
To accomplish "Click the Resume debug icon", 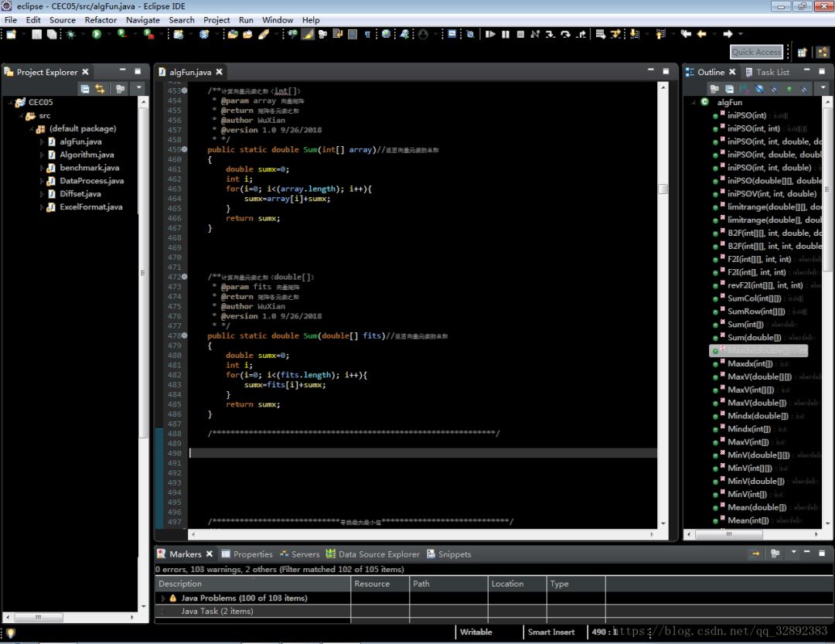I will [491, 35].
